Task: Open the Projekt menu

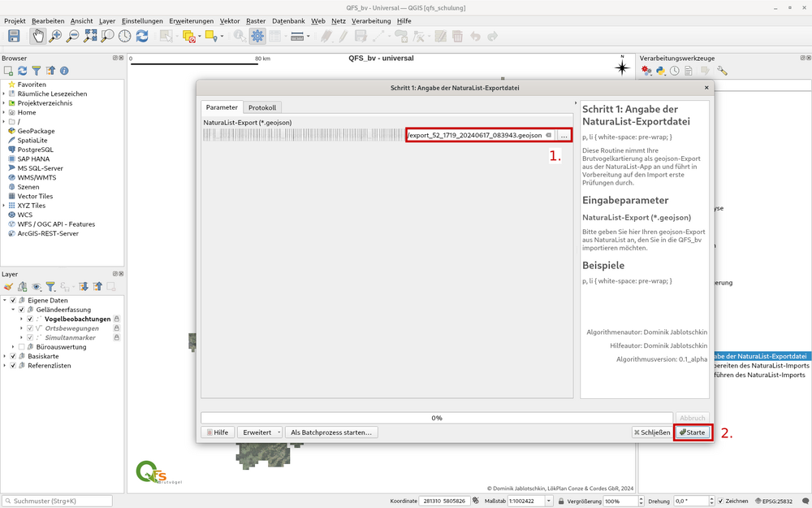Action: (15, 21)
